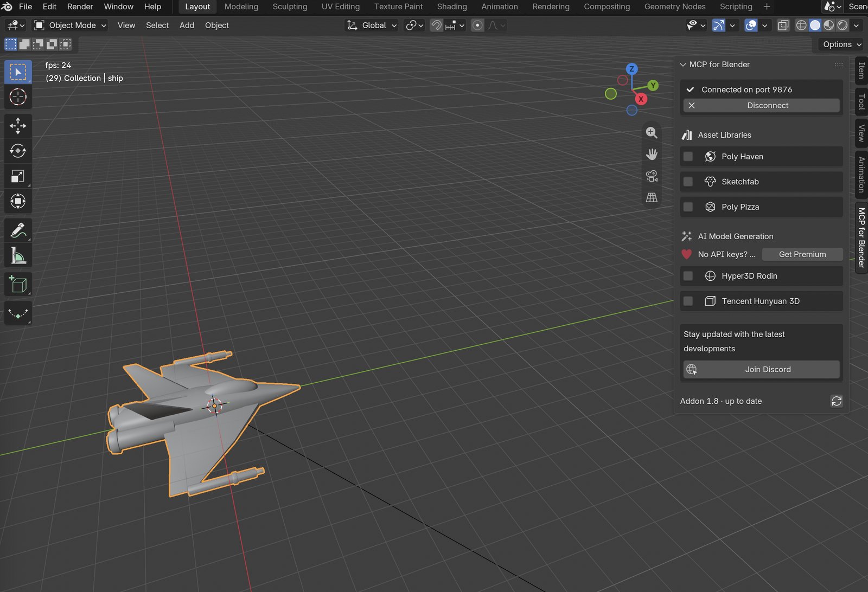Toggle proportional editing
The image size is (868, 592).
477,25
